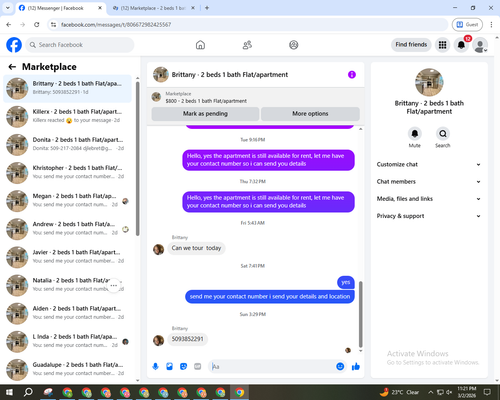
Task: Choose a sticker
Action: (x=183, y=367)
